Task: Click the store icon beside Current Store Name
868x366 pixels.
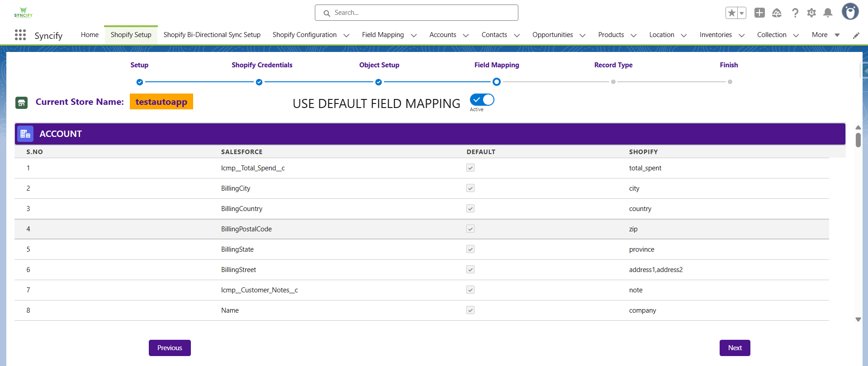Action: coord(21,103)
